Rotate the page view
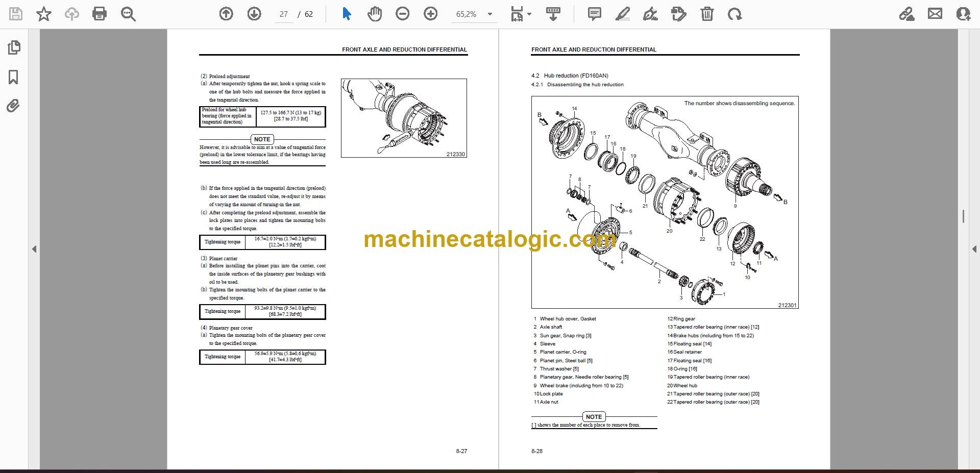 point(735,14)
